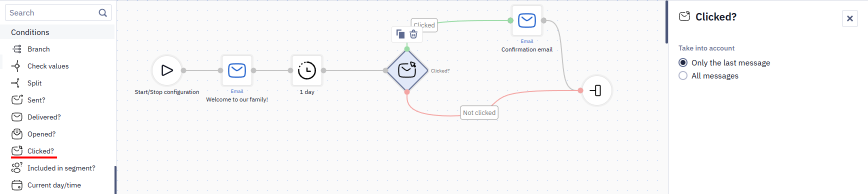Click the search magnifier icon
868x194 pixels.
click(102, 13)
